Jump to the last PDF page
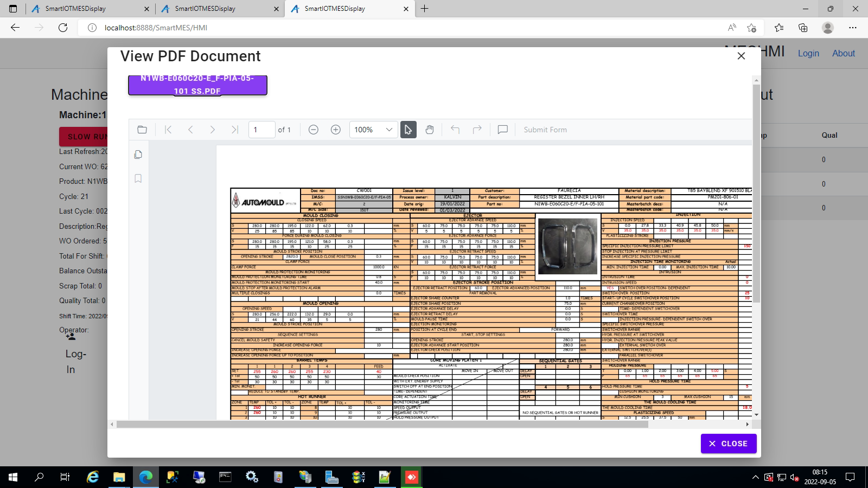Viewport: 868px width, 488px height. 234,130
